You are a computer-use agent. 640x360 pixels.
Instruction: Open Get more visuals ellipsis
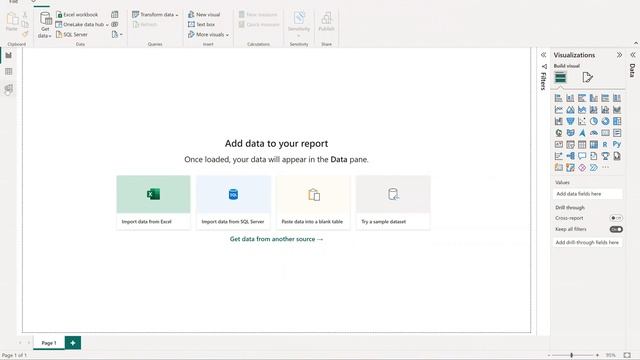pos(605,168)
